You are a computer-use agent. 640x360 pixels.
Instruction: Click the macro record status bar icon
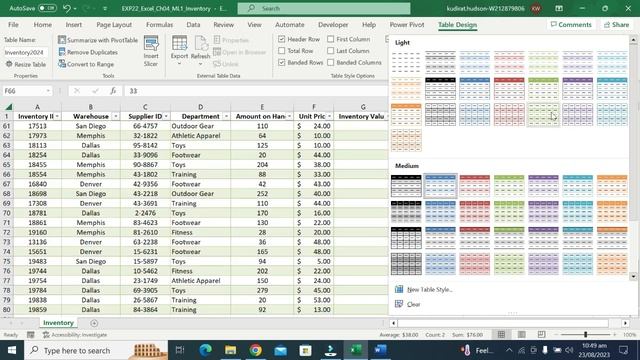point(31,335)
